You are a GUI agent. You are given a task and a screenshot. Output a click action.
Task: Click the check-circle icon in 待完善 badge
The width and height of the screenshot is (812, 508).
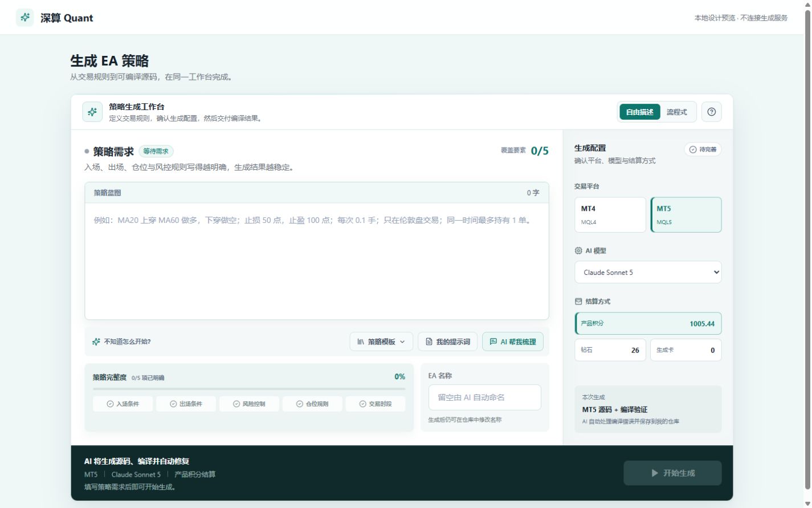(693, 149)
